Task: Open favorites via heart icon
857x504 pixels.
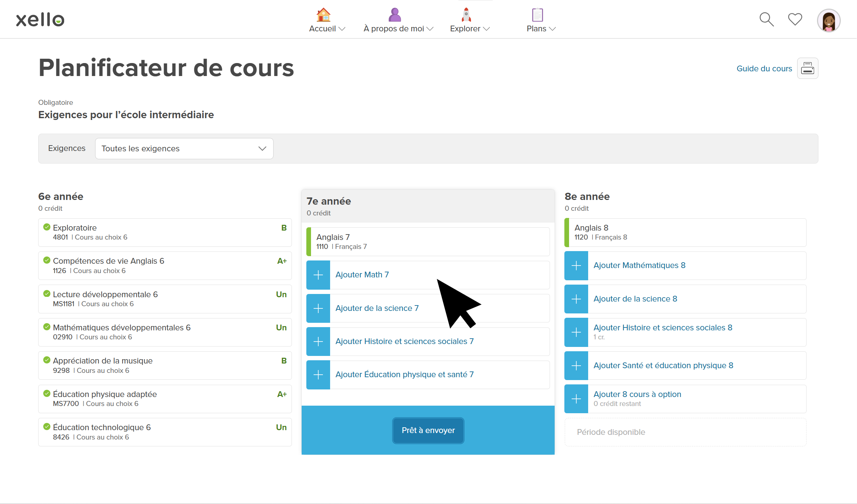Action: [795, 19]
